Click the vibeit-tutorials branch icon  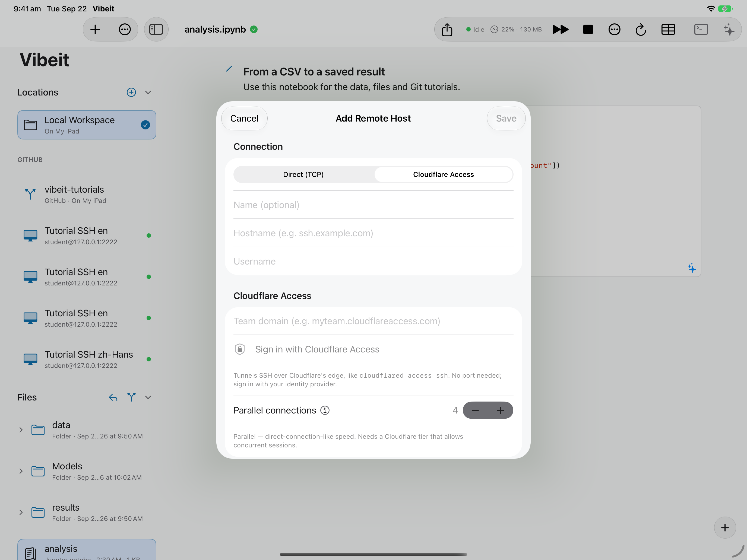pos(30,194)
